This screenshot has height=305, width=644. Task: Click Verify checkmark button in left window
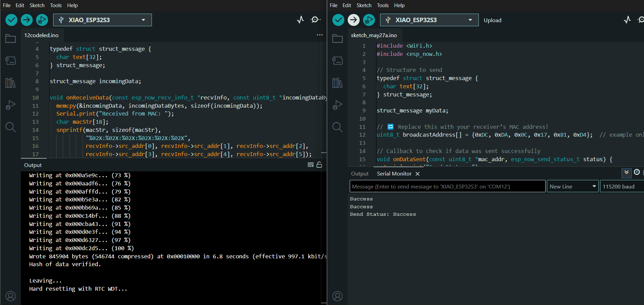click(x=11, y=20)
